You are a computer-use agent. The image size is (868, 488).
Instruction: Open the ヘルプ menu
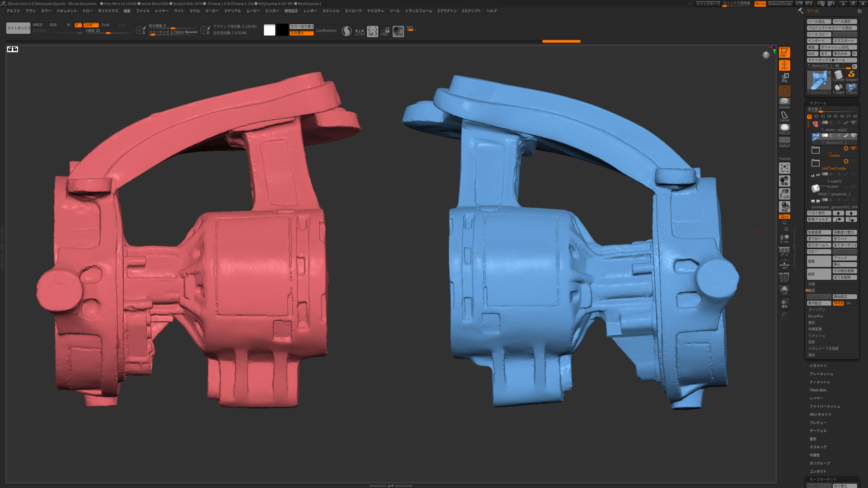[x=491, y=11]
